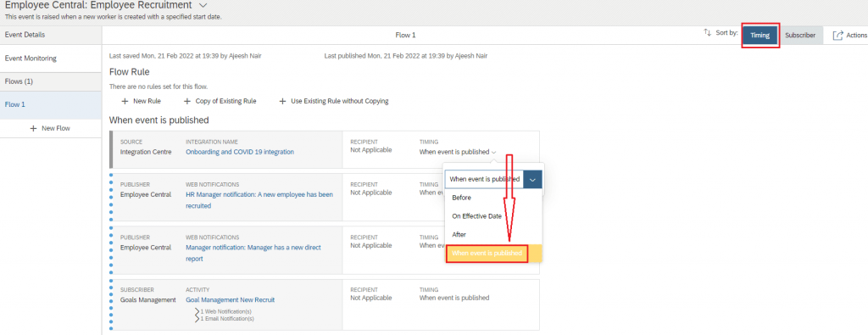This screenshot has width=868, height=335.
Task: Select the highlighted When event is published option
Action: point(494,253)
